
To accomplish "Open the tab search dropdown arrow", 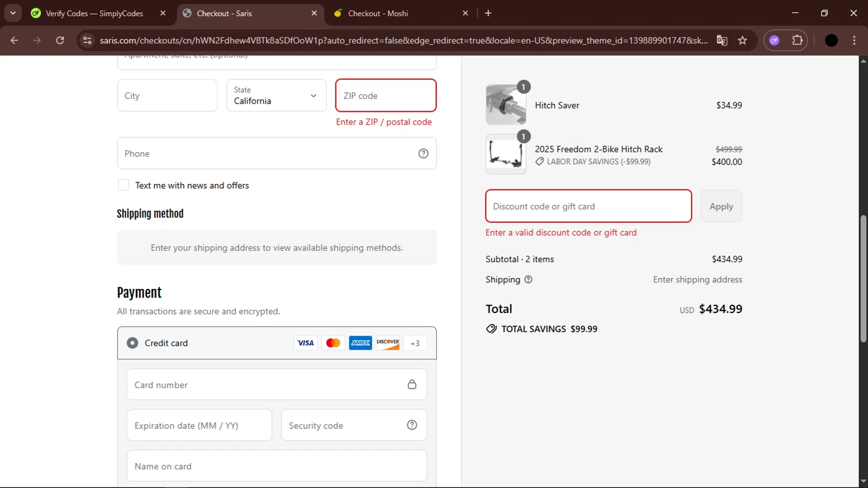I will click(13, 13).
